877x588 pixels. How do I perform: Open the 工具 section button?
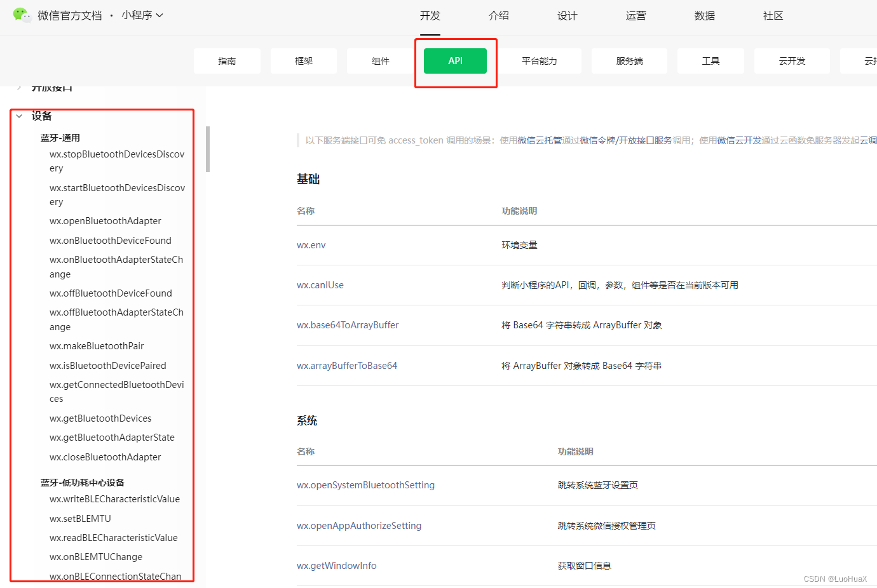coord(710,61)
